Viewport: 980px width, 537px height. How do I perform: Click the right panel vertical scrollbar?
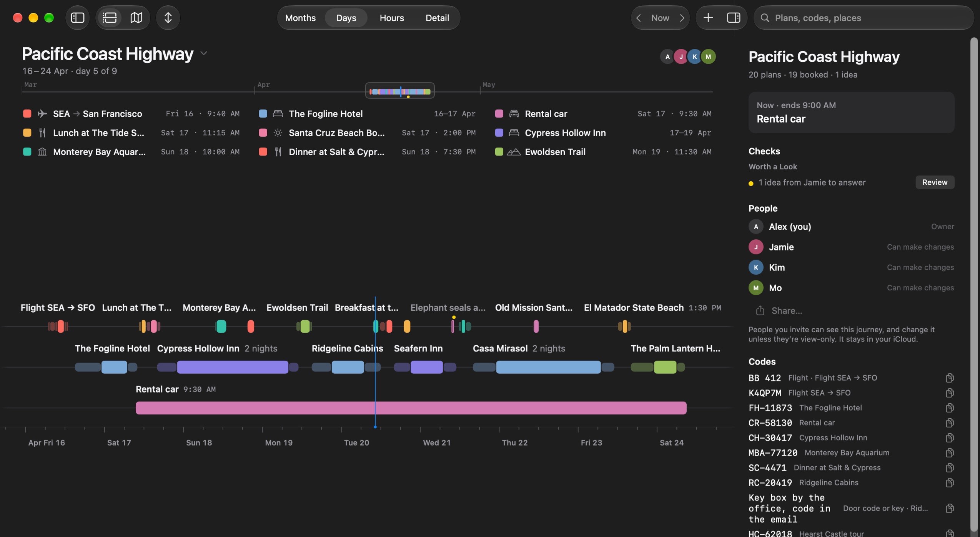[x=973, y=284]
